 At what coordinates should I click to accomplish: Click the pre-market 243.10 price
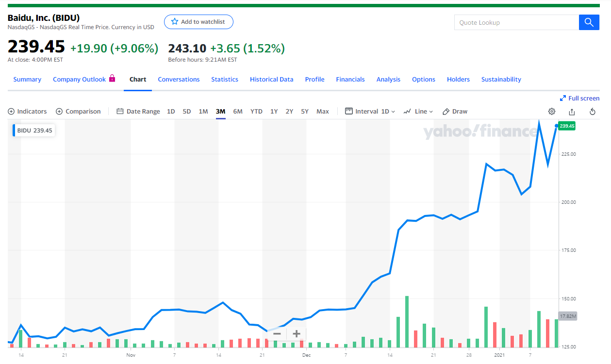pyautogui.click(x=187, y=49)
